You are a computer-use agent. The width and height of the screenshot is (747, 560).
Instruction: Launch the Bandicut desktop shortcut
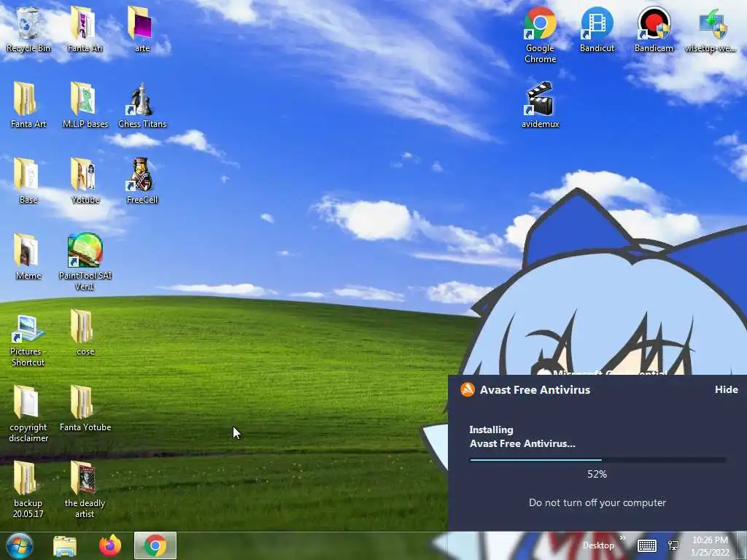click(x=597, y=29)
